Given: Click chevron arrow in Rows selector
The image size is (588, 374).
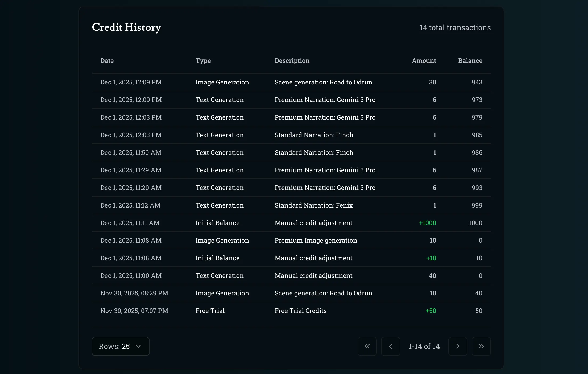Looking at the screenshot, I should click(x=138, y=346).
